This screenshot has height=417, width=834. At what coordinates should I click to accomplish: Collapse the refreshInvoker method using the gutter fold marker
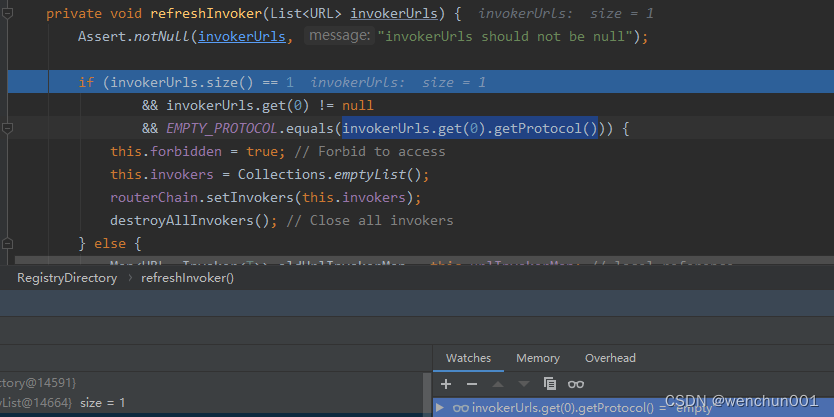(7, 13)
